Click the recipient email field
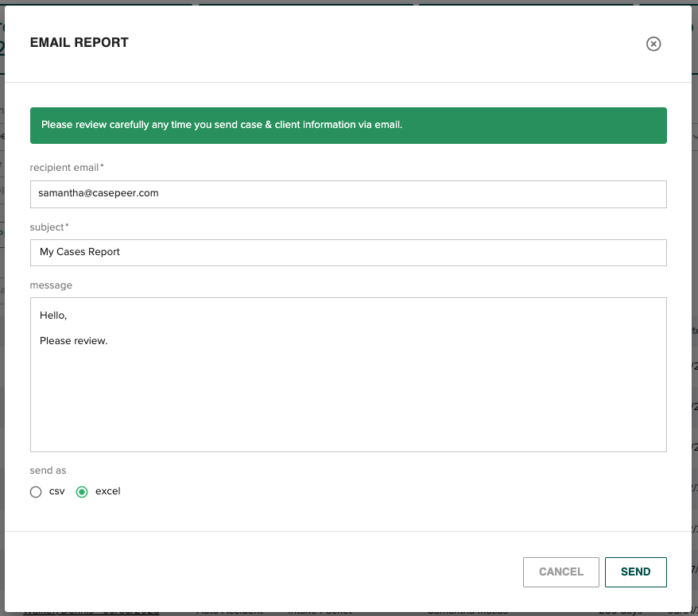The width and height of the screenshot is (698, 616). click(x=348, y=194)
